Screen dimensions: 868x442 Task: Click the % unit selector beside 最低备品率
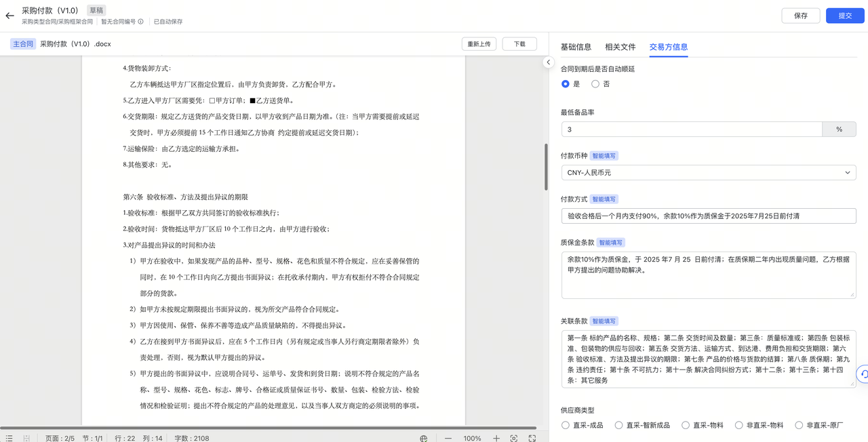(839, 128)
